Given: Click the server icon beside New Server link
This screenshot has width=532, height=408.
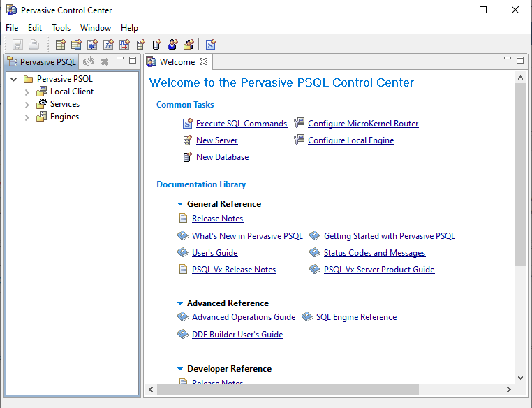Looking at the screenshot, I should pyautogui.click(x=188, y=140).
